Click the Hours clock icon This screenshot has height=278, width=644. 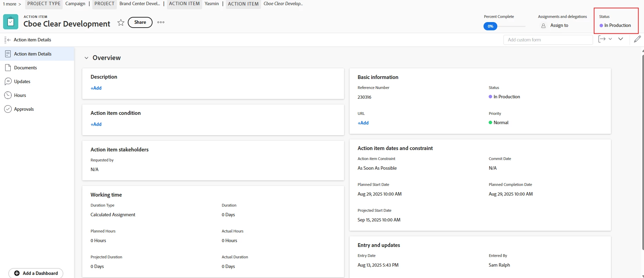pyautogui.click(x=8, y=95)
